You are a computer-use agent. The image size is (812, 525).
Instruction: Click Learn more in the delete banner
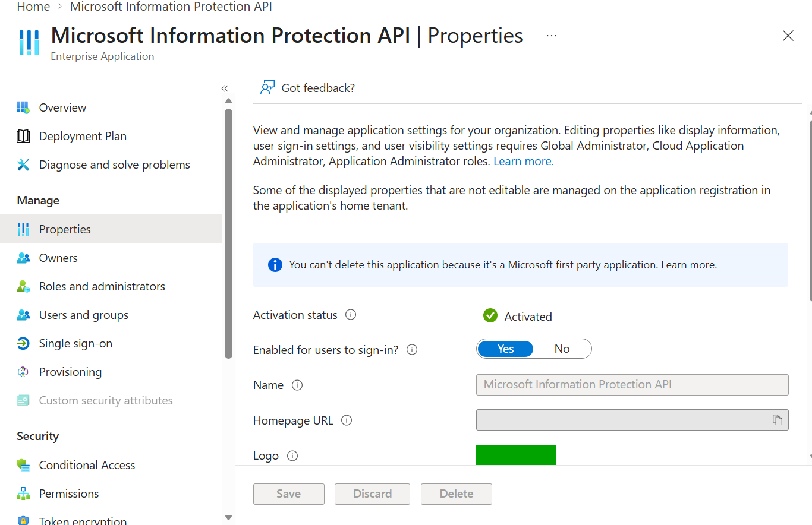coord(689,265)
